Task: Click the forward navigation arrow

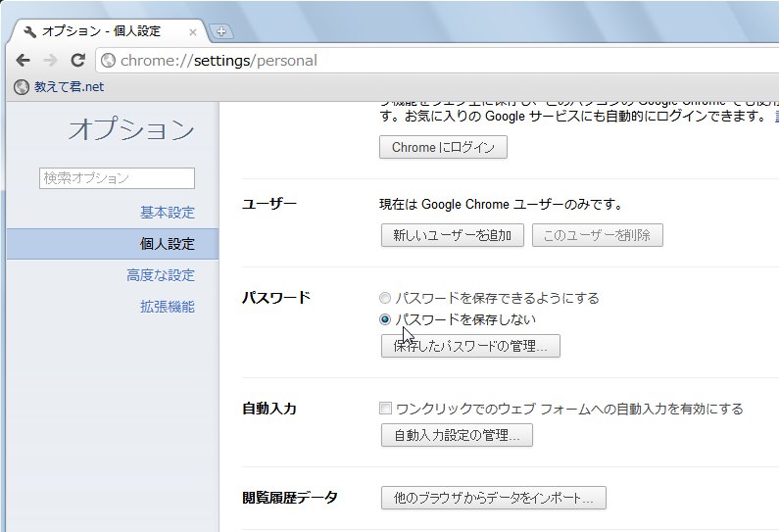Action: [x=50, y=61]
